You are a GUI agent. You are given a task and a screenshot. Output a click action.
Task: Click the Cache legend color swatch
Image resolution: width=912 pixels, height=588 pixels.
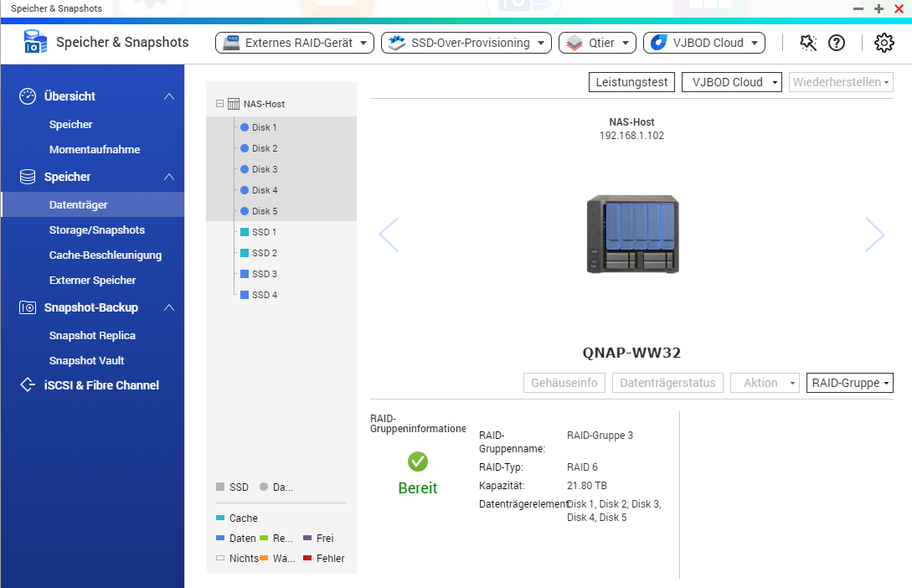pyautogui.click(x=220, y=518)
